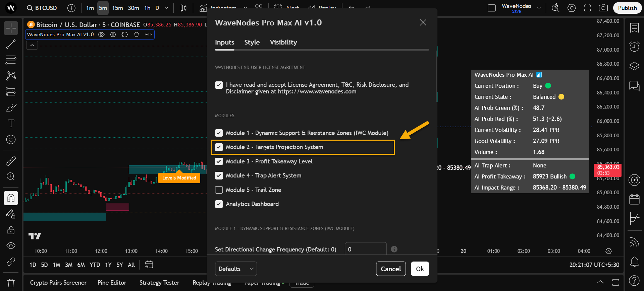
Task: Open the Visibility tab
Action: (x=283, y=43)
